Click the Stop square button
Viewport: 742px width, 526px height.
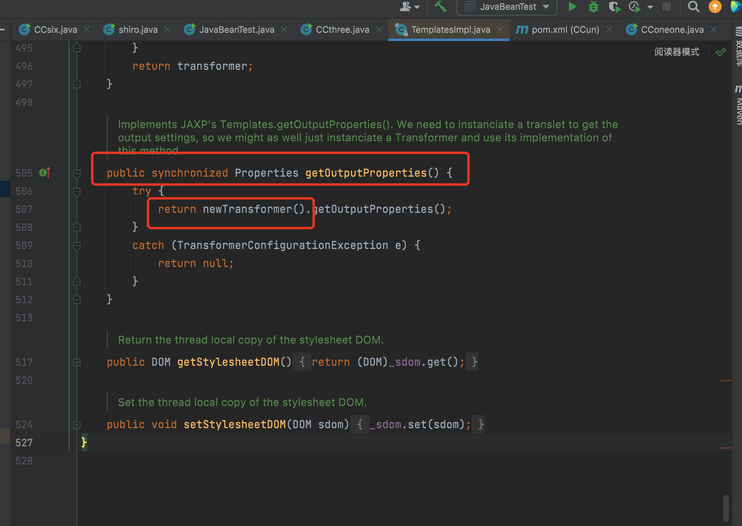click(667, 7)
